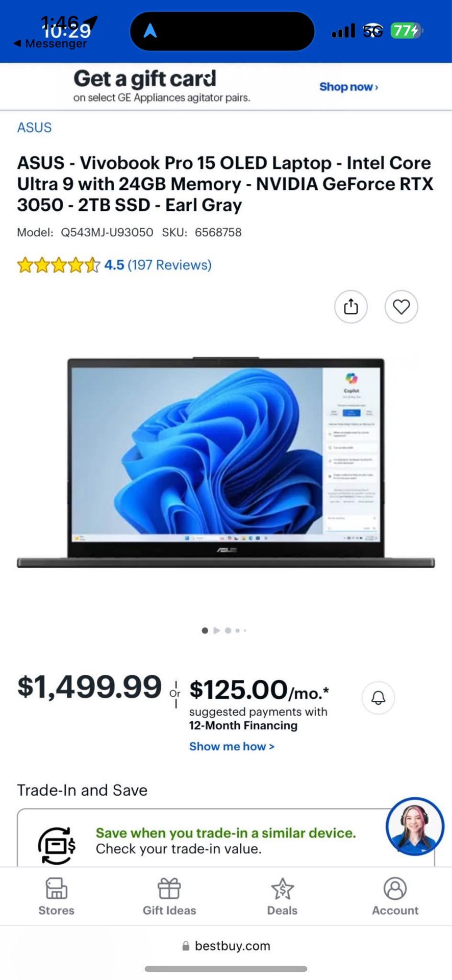Open the Stores tab
The width and height of the screenshot is (452, 980).
(57, 897)
